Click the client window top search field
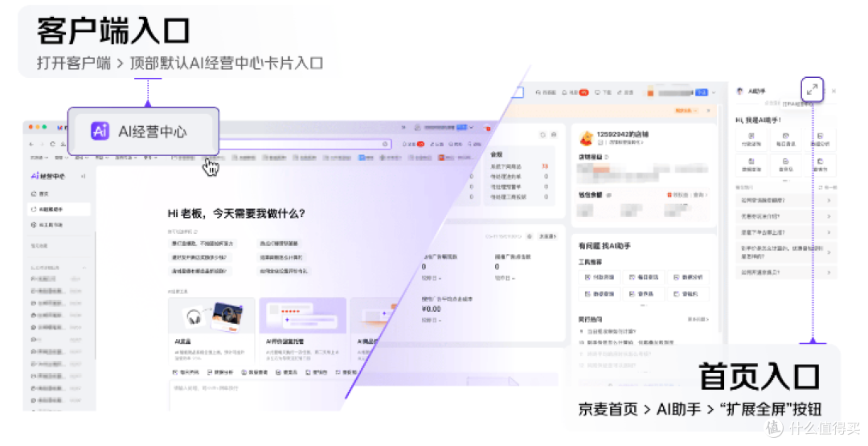Viewport: 868px width, 446px height. point(305,144)
